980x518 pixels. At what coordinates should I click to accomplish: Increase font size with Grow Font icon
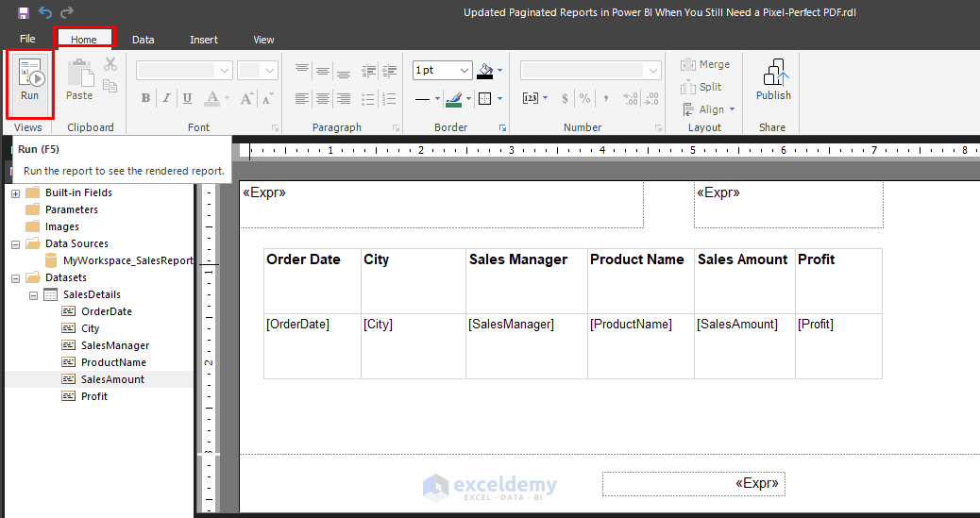tap(246, 98)
